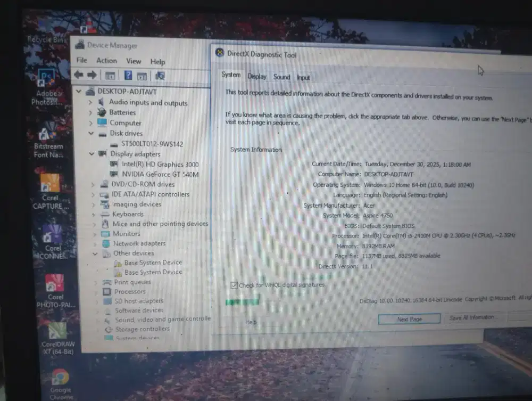Select the Scan for hardware changes icon
Image resolution: width=532 pixels, height=401 pixels.
point(159,76)
